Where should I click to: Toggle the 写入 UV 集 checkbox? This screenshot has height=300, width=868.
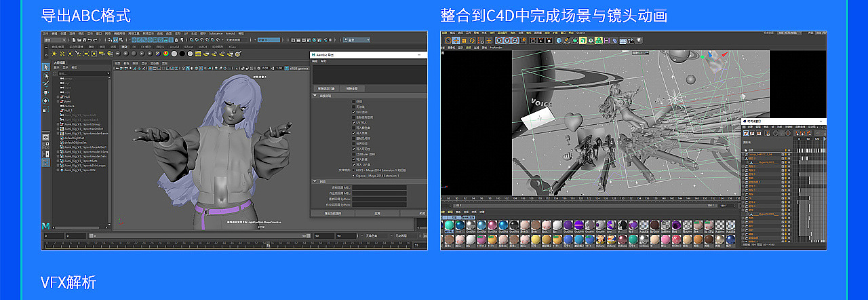354,165
